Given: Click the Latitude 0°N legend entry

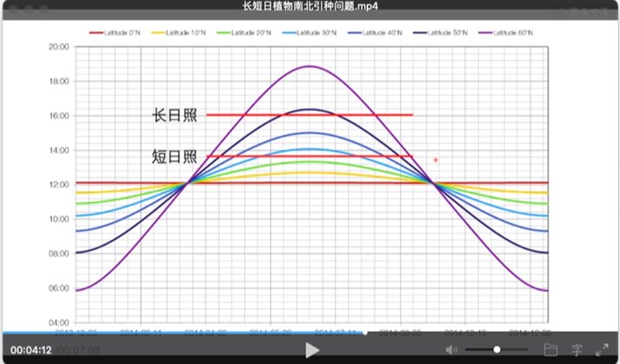Looking at the screenshot, I should pyautogui.click(x=117, y=31).
